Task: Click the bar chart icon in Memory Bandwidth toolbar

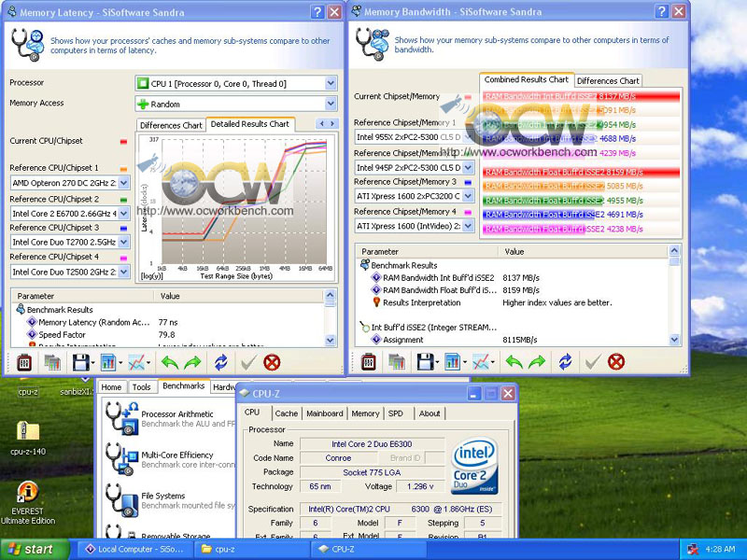Action: pos(453,362)
